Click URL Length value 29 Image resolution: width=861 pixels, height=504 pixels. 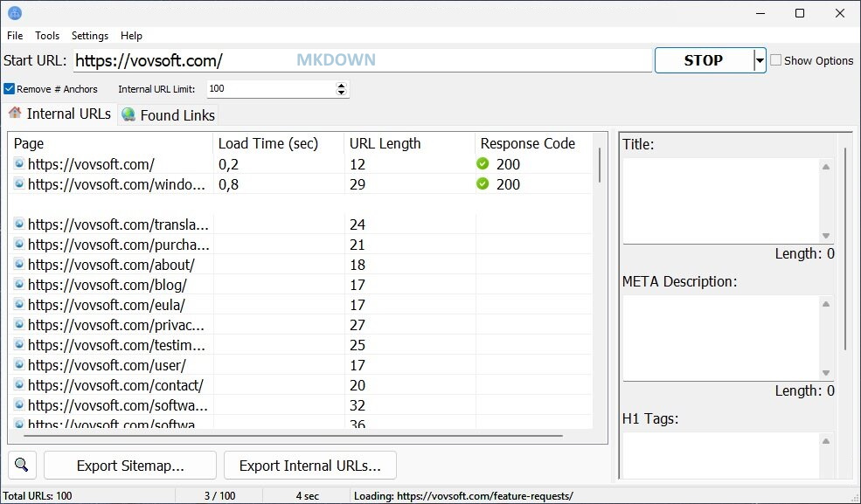(x=358, y=185)
